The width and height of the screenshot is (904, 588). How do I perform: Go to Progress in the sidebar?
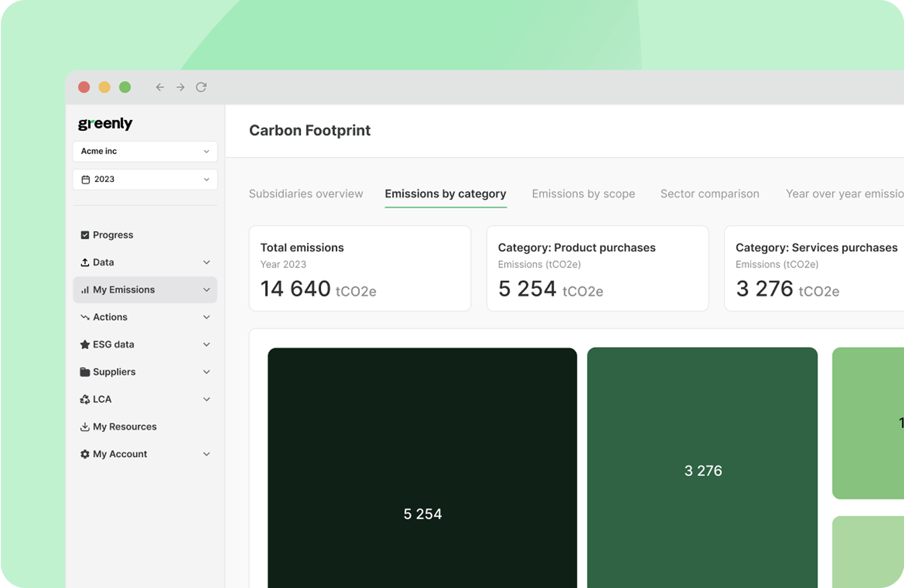click(x=145, y=235)
